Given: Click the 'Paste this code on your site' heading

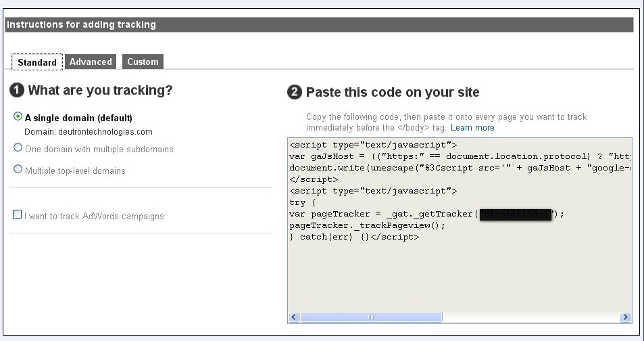Looking at the screenshot, I should click(x=393, y=93).
